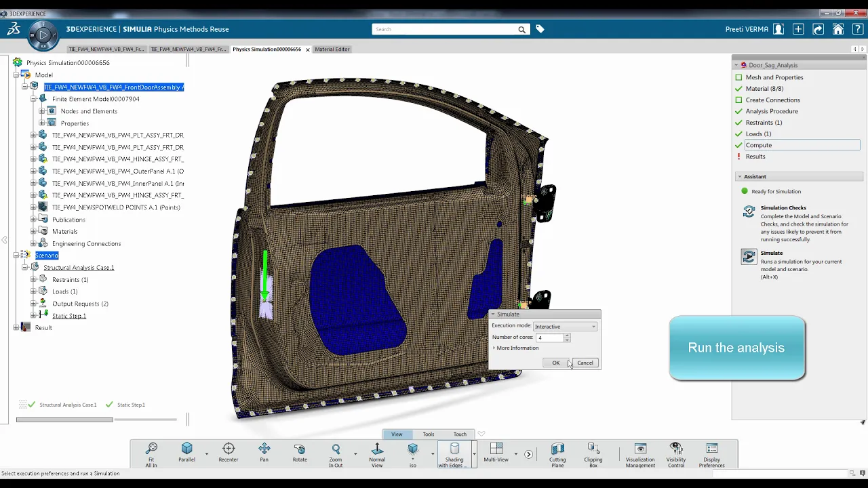This screenshot has height=488, width=868.
Task: Click the Number of cores input field
Action: 550,338
